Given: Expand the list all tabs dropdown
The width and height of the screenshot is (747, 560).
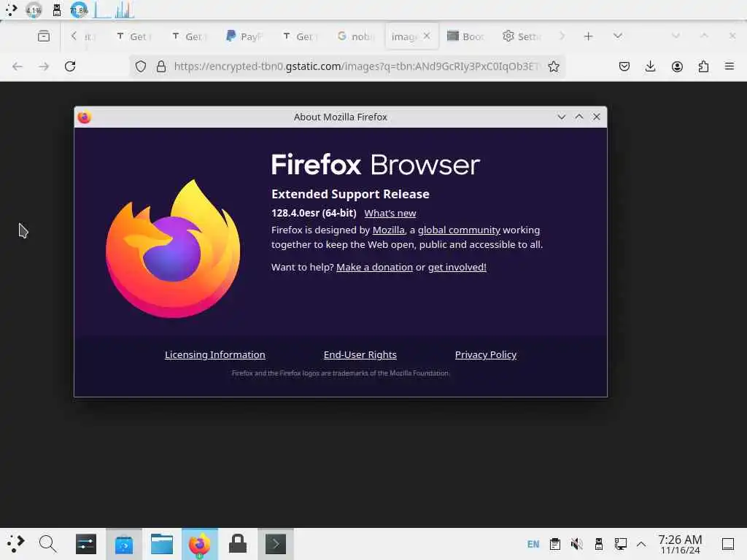Looking at the screenshot, I should tap(618, 36).
